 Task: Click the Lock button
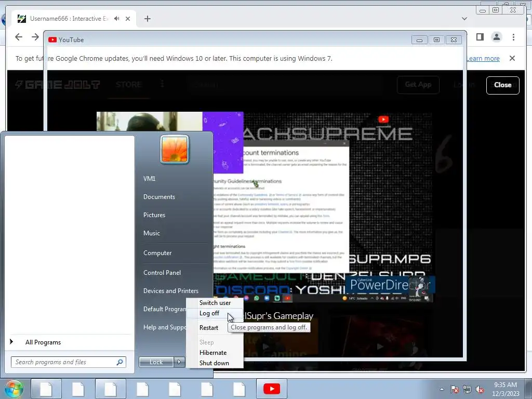pyautogui.click(x=156, y=362)
